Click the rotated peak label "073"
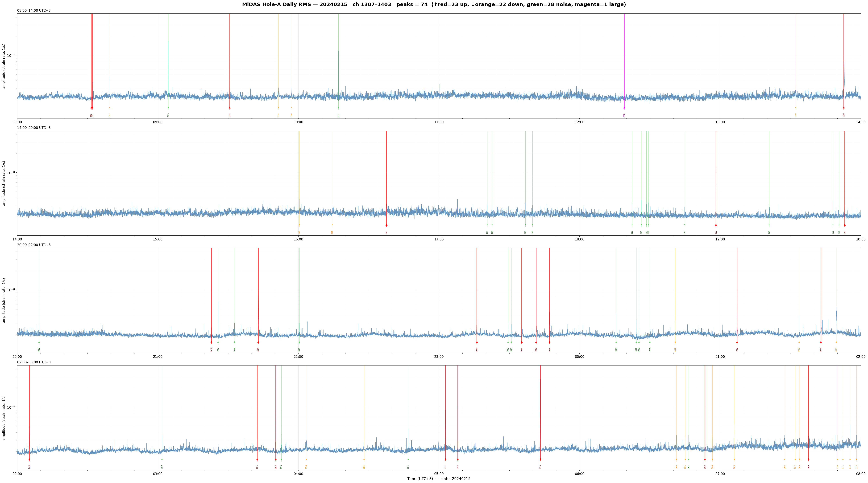868x483 pixels. pyautogui.click(x=857, y=467)
